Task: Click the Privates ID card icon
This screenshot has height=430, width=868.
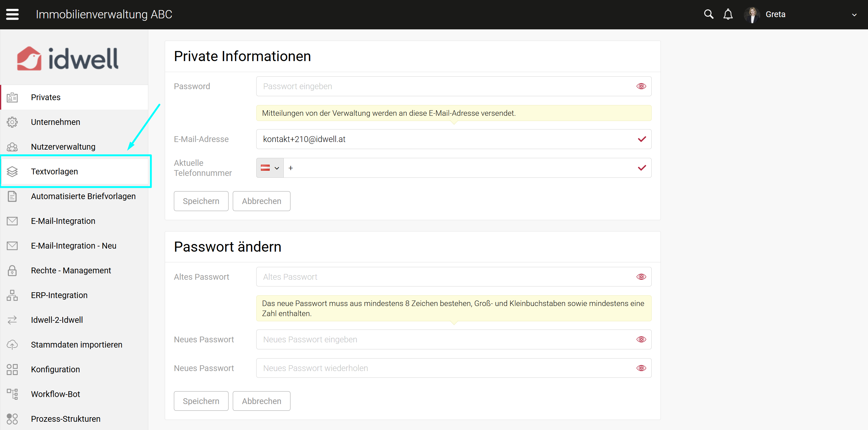Action: 13,97
